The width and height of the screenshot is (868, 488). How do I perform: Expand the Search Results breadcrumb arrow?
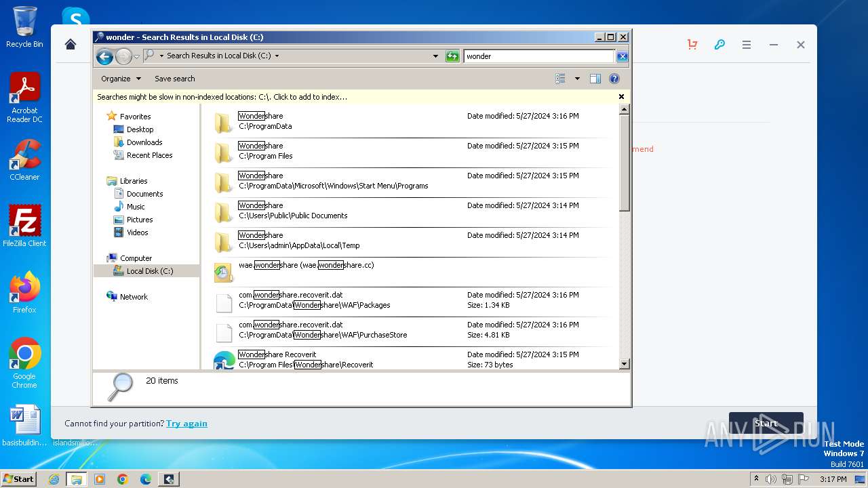277,56
